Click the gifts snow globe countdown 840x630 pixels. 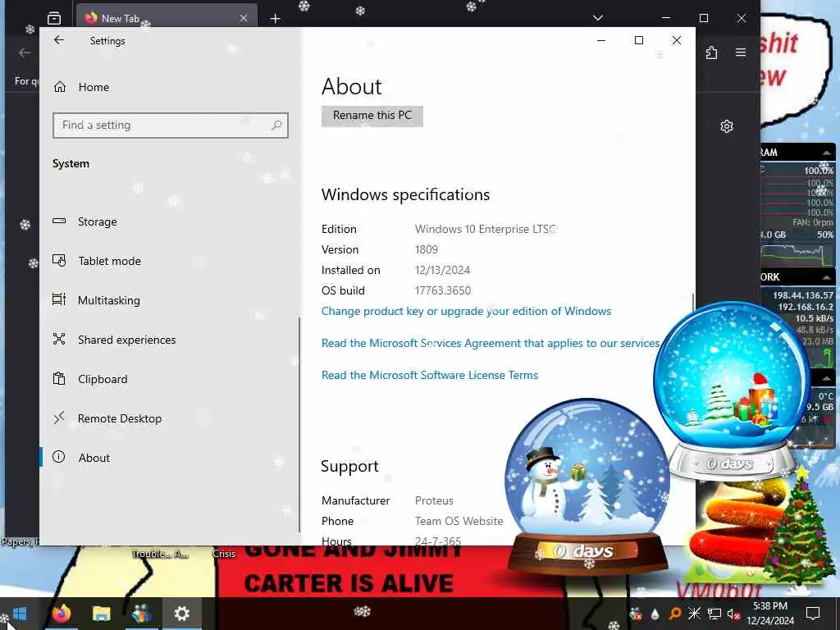732,389
